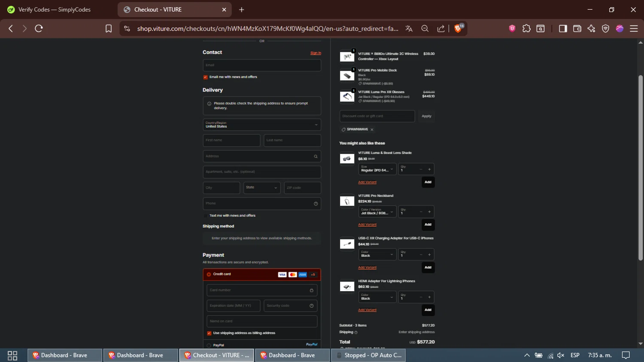Open Stopped - OP Auto C taskbar window
Screen dimensions: 644x362
pos(368,355)
